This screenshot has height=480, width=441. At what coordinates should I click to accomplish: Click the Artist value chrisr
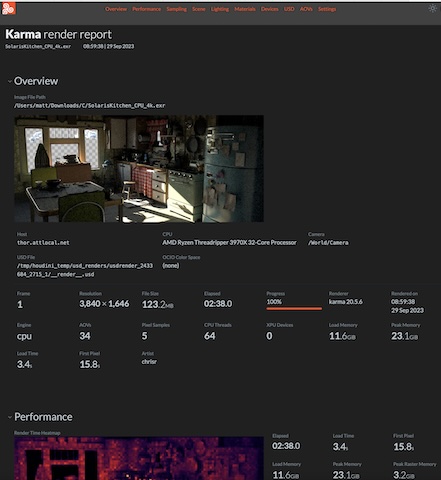click(149, 362)
